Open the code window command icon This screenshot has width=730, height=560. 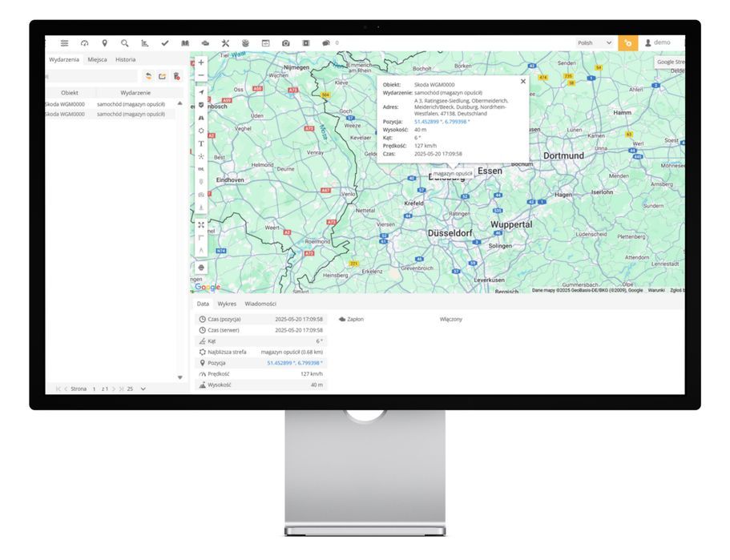pyautogui.click(x=265, y=43)
